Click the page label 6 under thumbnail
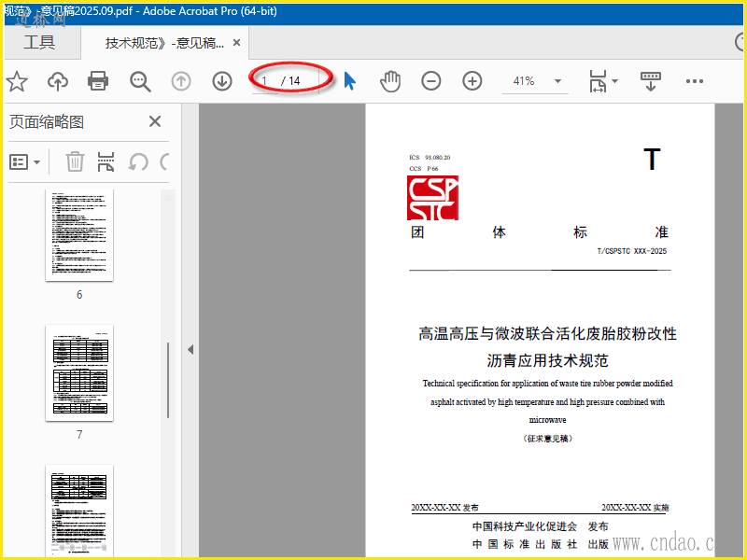 point(79,295)
